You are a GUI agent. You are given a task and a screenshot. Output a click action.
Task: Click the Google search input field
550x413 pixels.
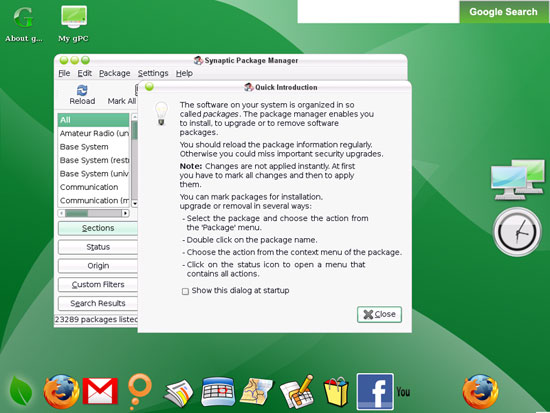tap(378, 11)
